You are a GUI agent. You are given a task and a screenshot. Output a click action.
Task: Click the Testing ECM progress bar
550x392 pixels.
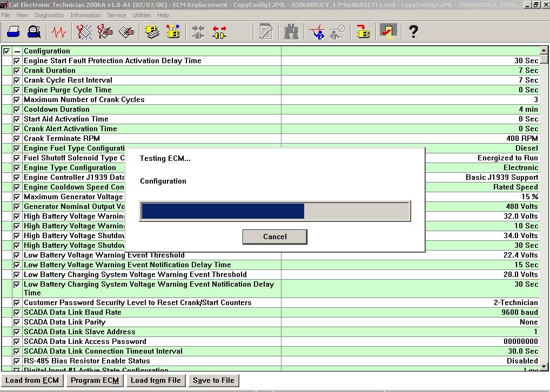[275, 211]
